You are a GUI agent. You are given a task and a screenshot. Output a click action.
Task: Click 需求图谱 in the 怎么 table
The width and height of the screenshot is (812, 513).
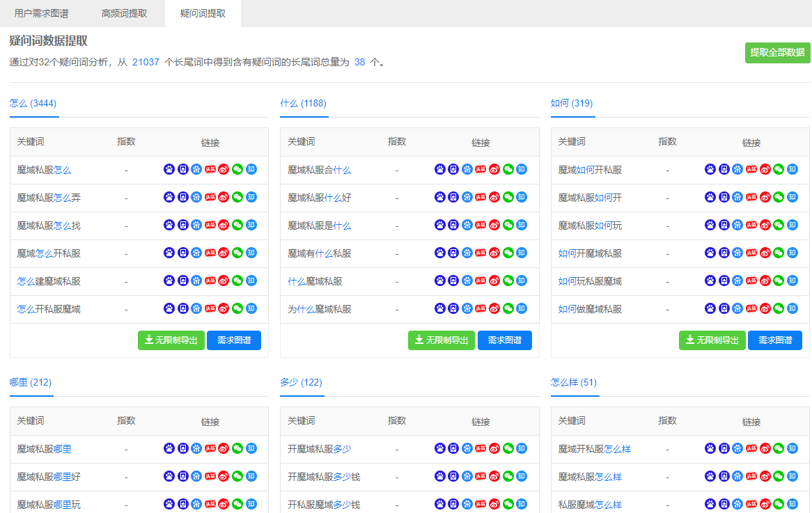pos(234,340)
